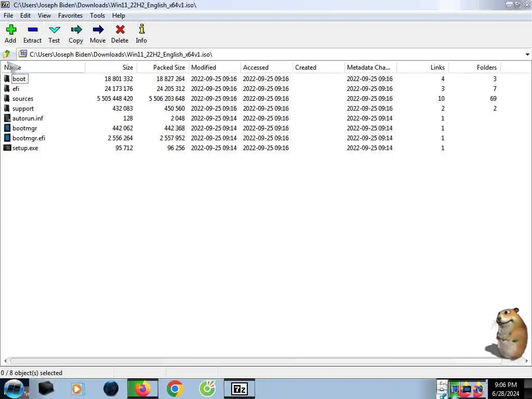The height and width of the screenshot is (399, 532).
Task: Open the media player taskbar icon
Action: coord(77,389)
